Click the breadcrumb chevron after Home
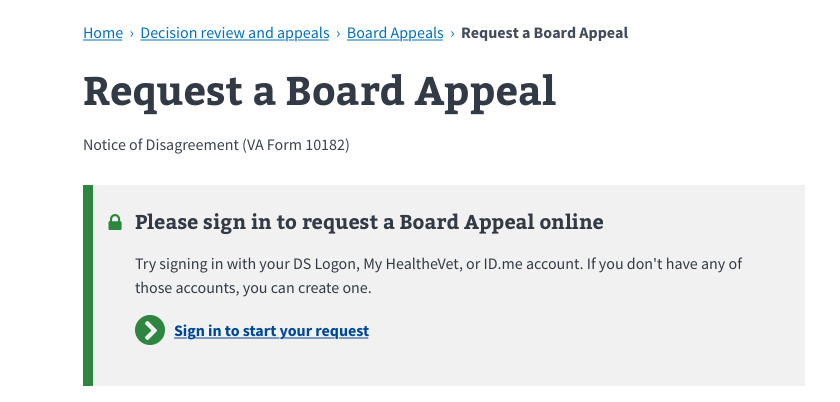 (132, 34)
